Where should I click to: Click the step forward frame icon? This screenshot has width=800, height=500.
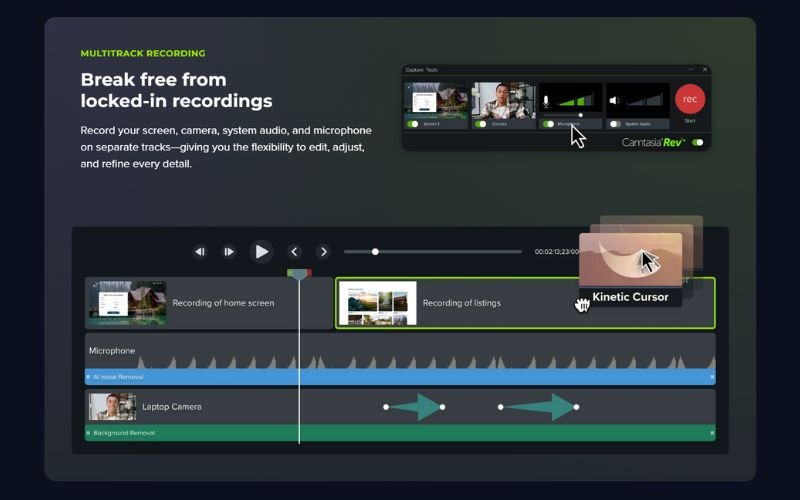(229, 252)
